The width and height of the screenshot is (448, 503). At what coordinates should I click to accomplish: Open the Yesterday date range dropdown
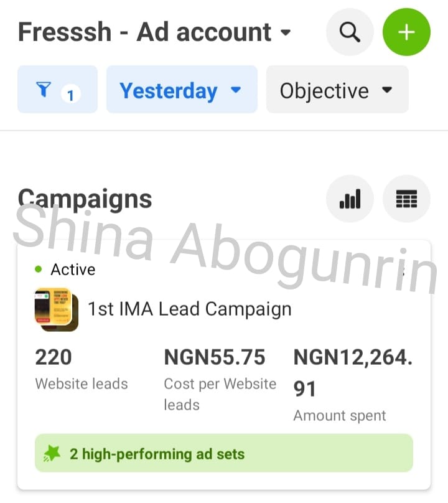pyautogui.click(x=181, y=91)
